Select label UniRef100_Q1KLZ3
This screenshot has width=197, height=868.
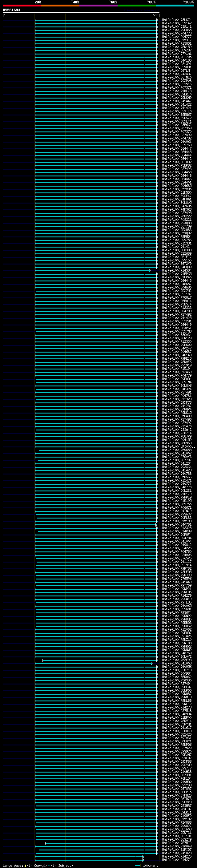(176, 91)
